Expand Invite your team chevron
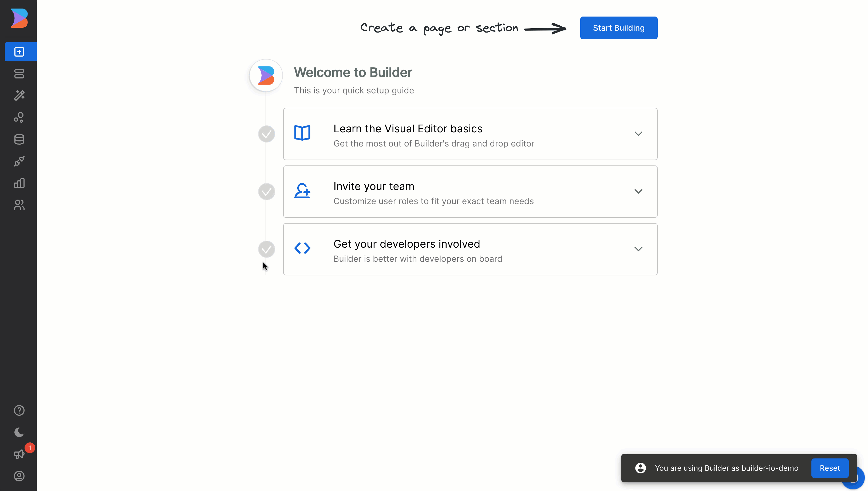The height and width of the screenshot is (491, 868). click(x=638, y=192)
